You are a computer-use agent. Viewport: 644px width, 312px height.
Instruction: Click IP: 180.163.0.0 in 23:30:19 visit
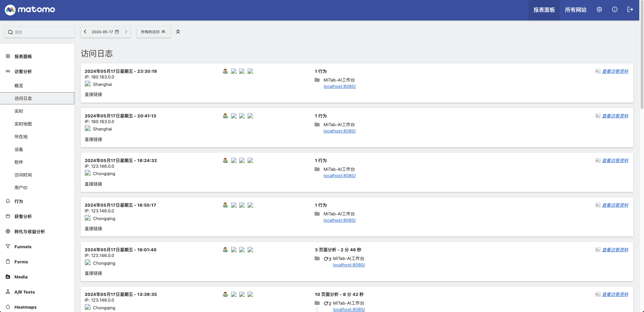(99, 77)
